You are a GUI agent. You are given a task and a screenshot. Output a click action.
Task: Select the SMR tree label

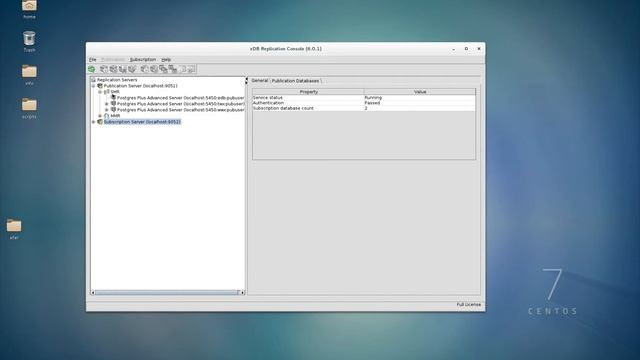tap(115, 92)
